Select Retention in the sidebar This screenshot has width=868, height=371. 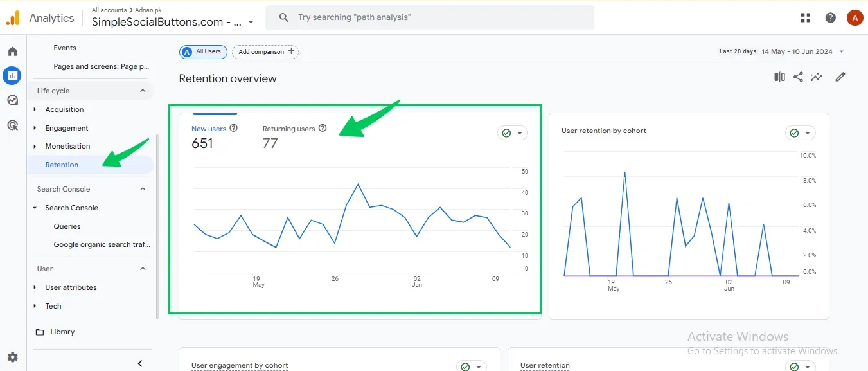(62, 165)
